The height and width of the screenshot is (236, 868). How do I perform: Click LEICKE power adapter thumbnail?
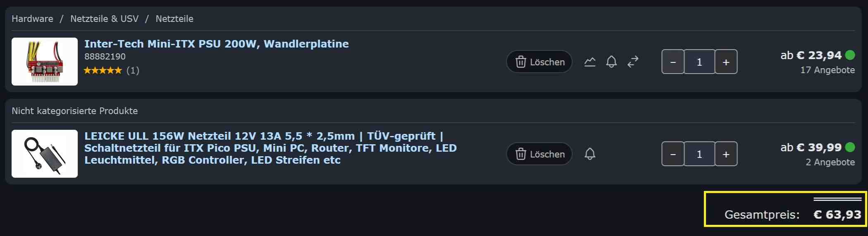(x=45, y=154)
